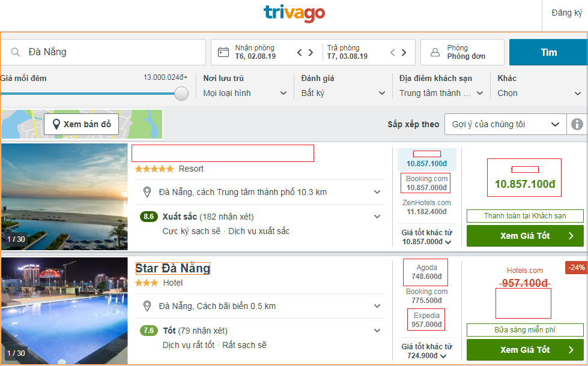Click the Hotels.com provider label

click(x=524, y=271)
